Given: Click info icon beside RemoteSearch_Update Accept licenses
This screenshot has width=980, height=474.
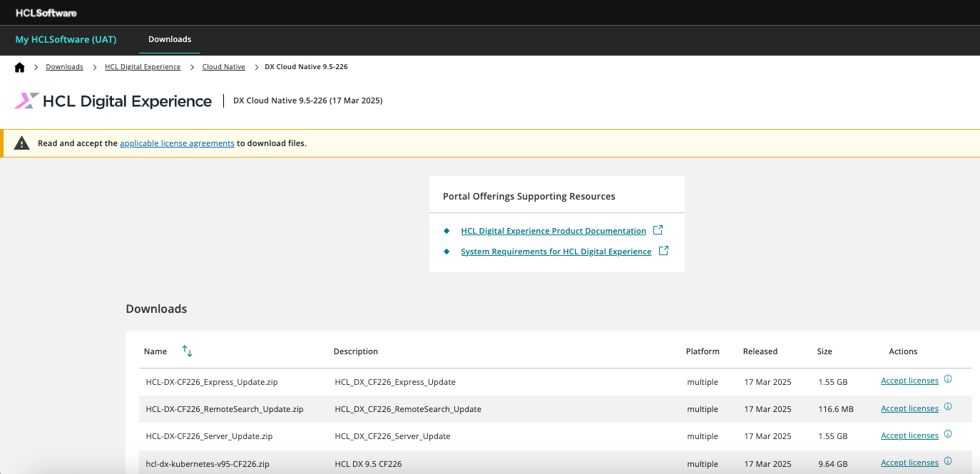Looking at the screenshot, I should pyautogui.click(x=948, y=407).
